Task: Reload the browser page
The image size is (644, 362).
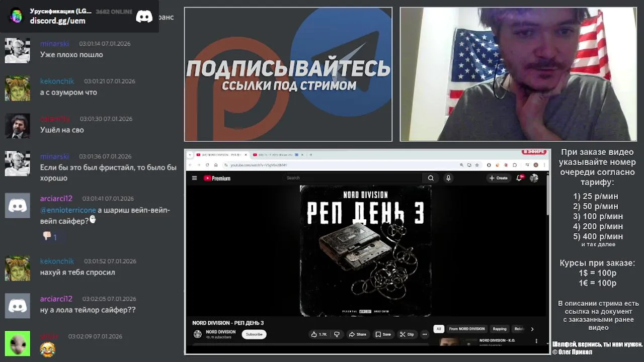Action: point(207,165)
